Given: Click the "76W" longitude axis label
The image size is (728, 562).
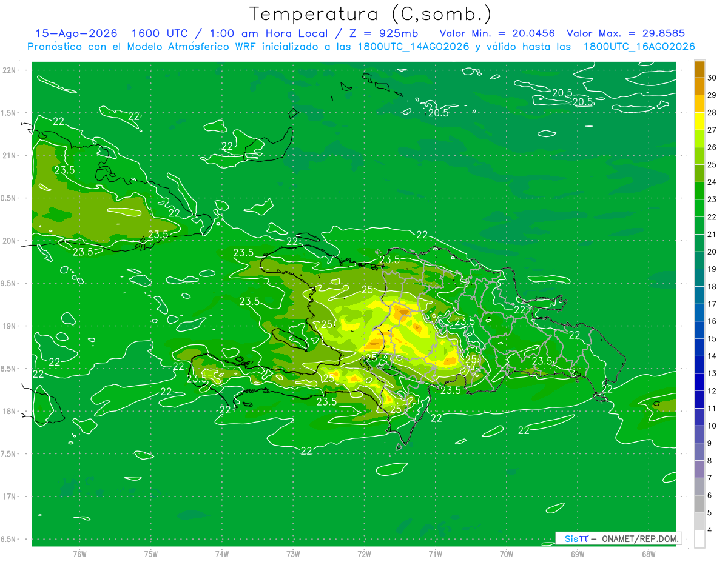Looking at the screenshot, I should pyautogui.click(x=79, y=554).
